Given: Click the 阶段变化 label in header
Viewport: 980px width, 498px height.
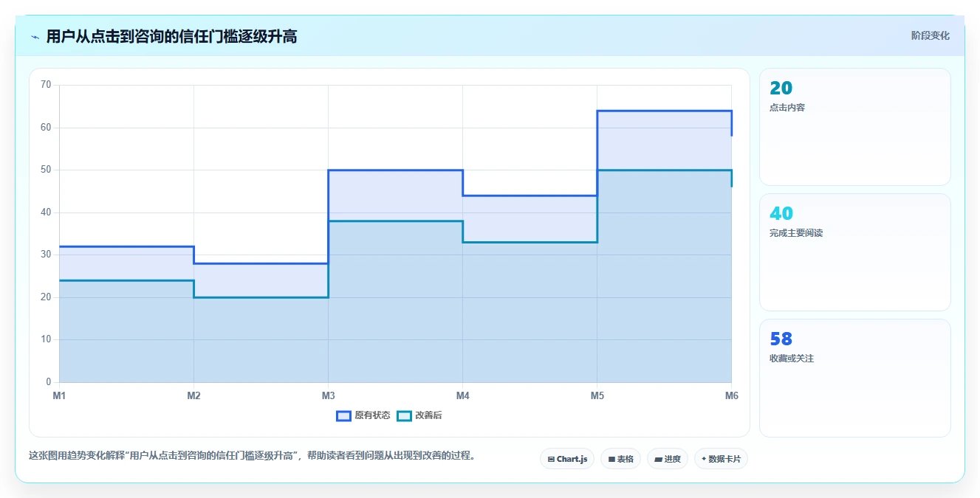Looking at the screenshot, I should (x=930, y=35).
